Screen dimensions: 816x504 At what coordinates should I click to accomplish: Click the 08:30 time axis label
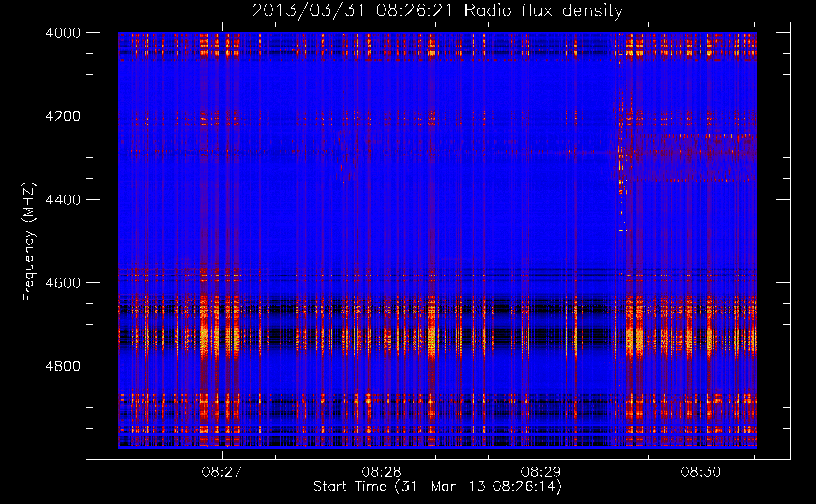[x=701, y=472]
